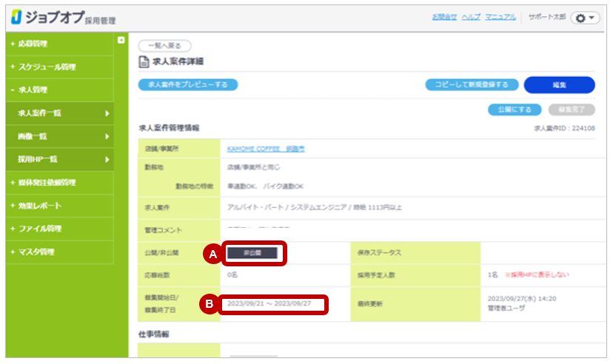613x364 pixels.
Task: Expand the 媒体発注依頼管理 menu section
Action: point(60,183)
